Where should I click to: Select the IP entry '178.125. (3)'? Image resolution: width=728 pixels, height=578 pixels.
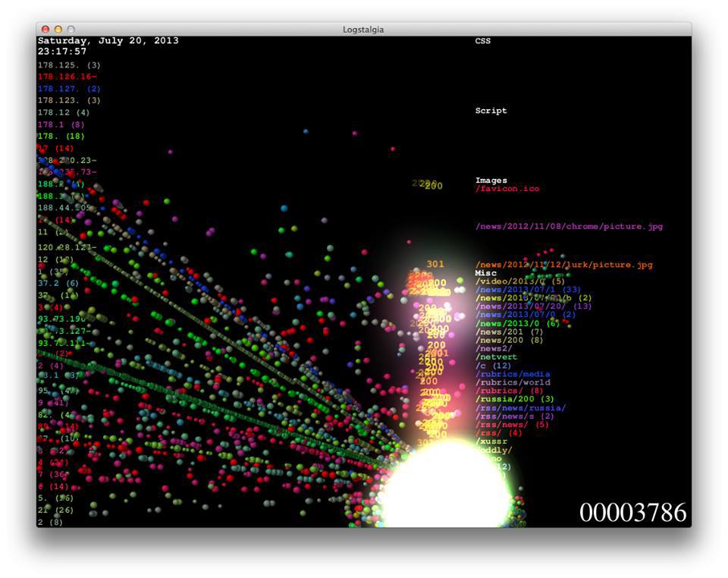pyautogui.click(x=69, y=65)
